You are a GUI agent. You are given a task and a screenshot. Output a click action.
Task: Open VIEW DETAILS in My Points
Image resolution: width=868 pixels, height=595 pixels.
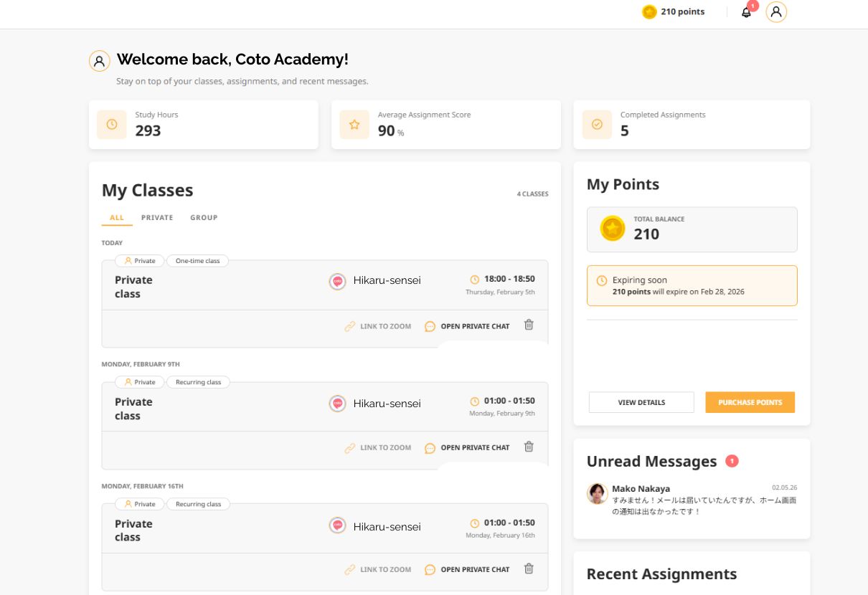pos(641,402)
